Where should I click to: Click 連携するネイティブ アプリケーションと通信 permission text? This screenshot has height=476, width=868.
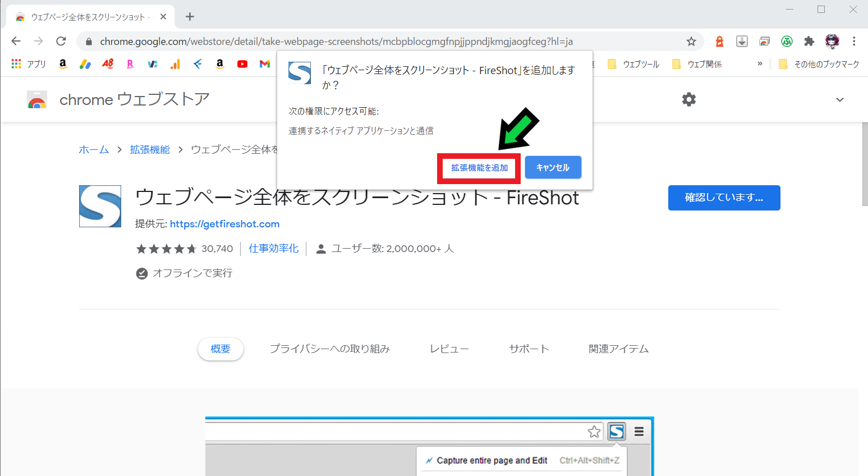tap(361, 131)
